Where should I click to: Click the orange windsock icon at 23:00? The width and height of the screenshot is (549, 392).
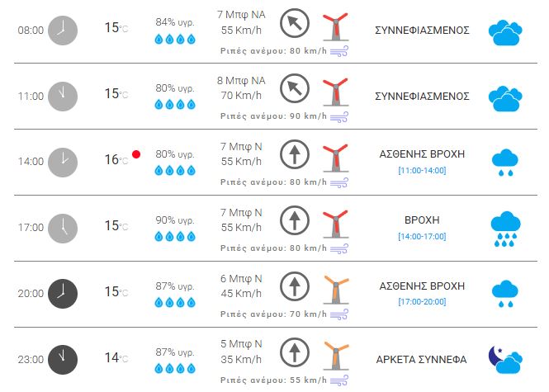[334, 355]
